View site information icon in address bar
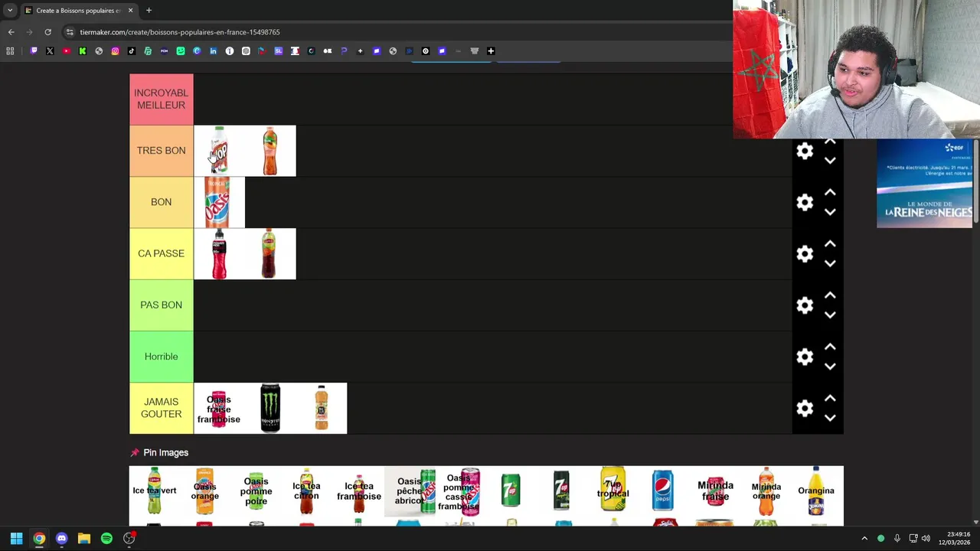Screen dimensions: 980x551 (x=70, y=32)
